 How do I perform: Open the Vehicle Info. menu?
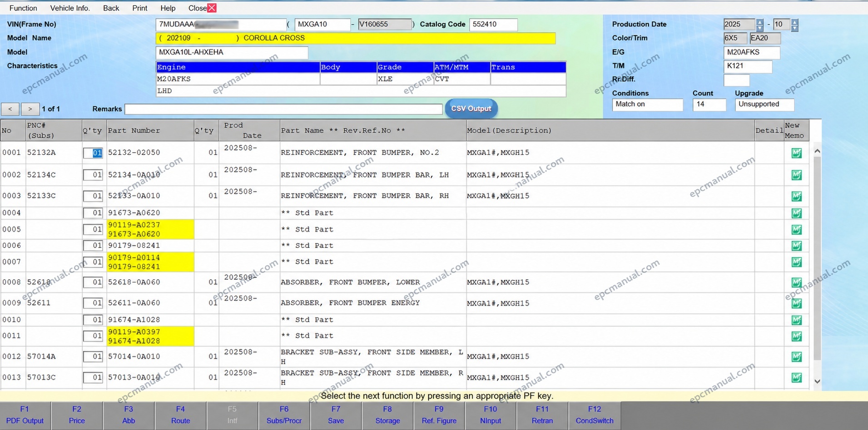(70, 8)
